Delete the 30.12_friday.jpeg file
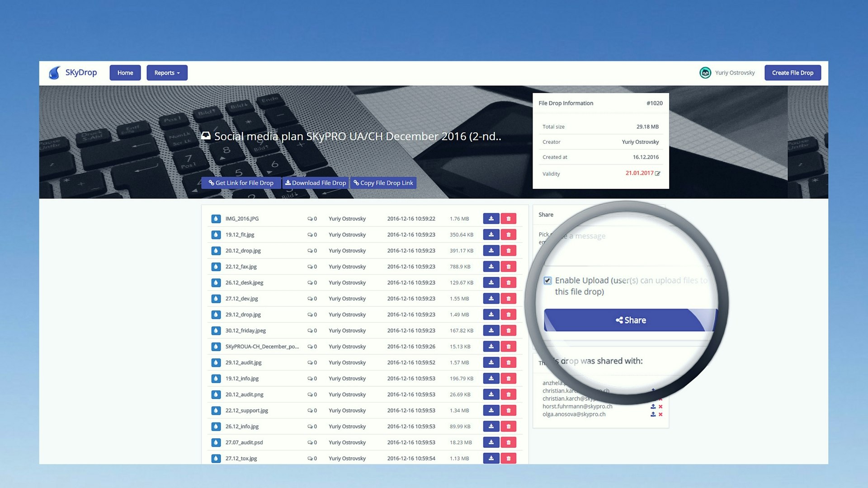The width and height of the screenshot is (868, 488). pos(508,330)
